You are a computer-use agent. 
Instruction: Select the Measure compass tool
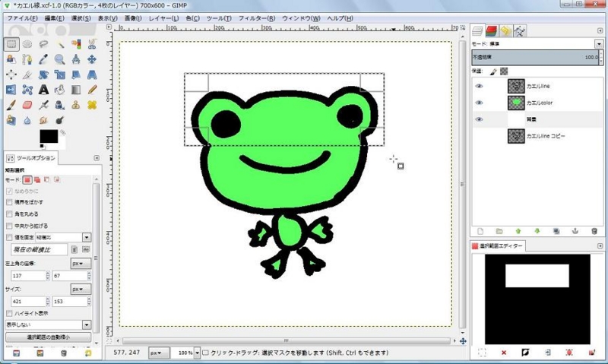[76, 59]
